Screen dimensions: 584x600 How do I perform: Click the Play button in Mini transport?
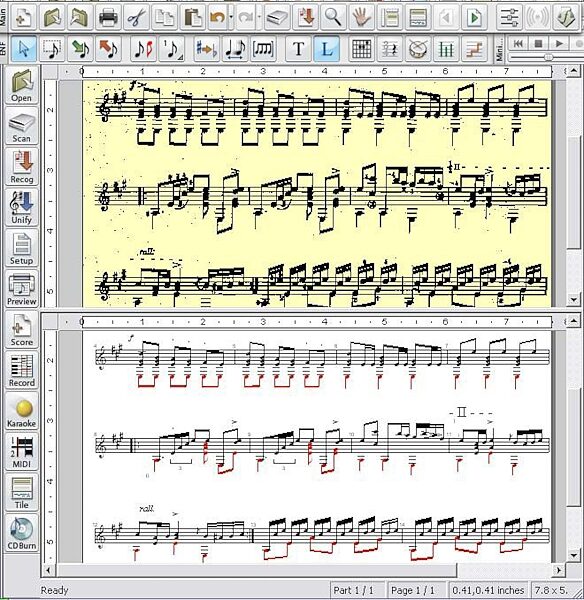click(x=559, y=44)
